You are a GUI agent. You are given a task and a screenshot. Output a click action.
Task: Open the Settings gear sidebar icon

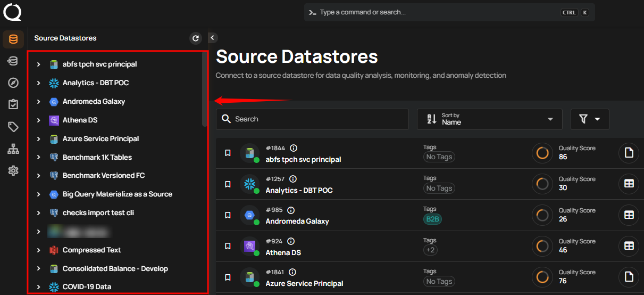click(x=13, y=171)
